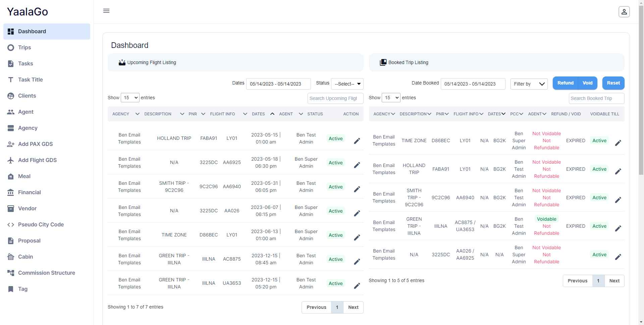Viewport: 644px width, 325px height.
Task: Edit the upcoming flight AA6925 row
Action: [x=357, y=165]
